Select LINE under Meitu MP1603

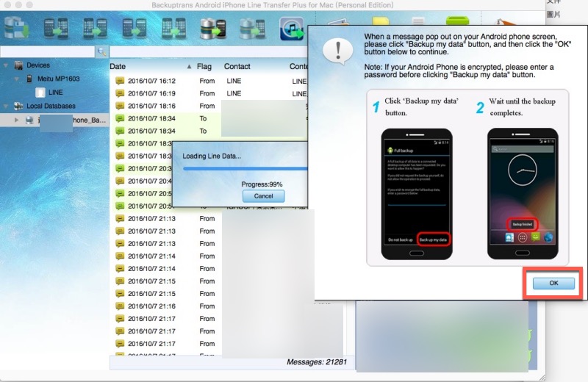pyautogui.click(x=55, y=93)
